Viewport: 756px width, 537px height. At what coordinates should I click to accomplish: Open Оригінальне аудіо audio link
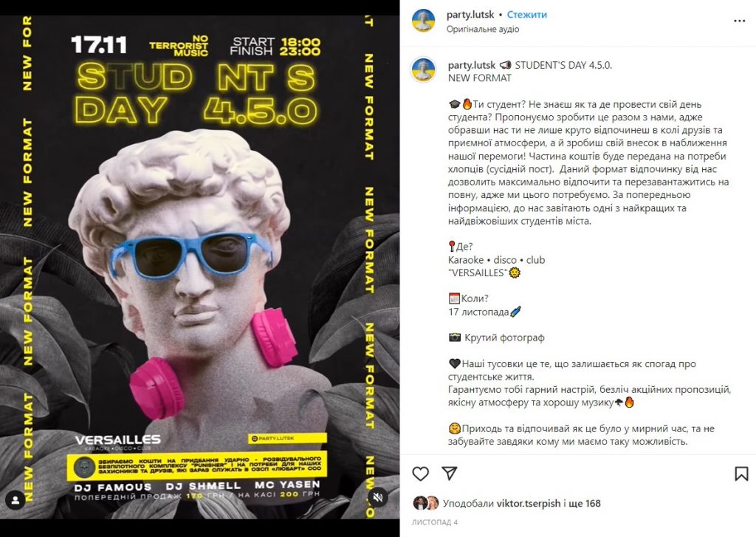click(483, 29)
